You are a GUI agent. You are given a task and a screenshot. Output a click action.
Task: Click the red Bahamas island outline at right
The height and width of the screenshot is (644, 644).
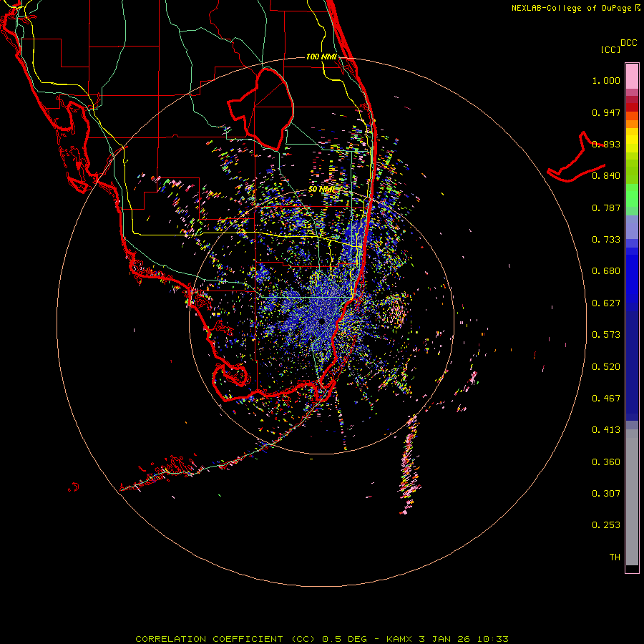click(x=576, y=157)
